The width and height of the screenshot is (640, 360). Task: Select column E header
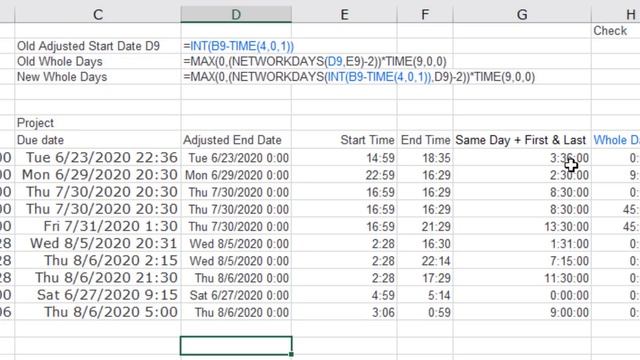(x=344, y=15)
